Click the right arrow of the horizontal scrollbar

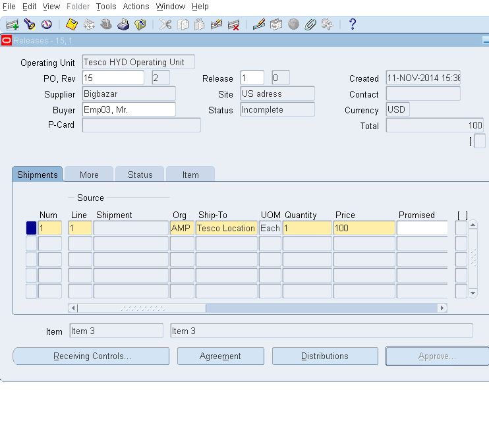coord(442,308)
